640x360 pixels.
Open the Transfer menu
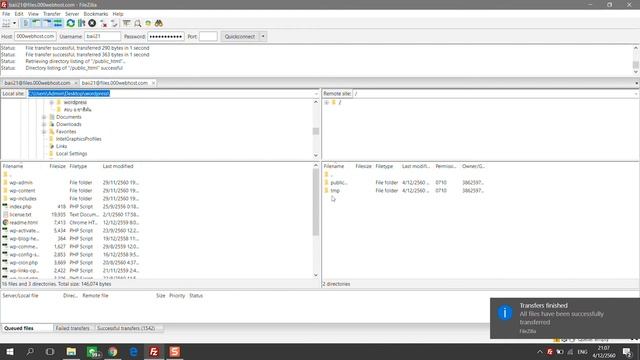pyautogui.click(x=52, y=14)
